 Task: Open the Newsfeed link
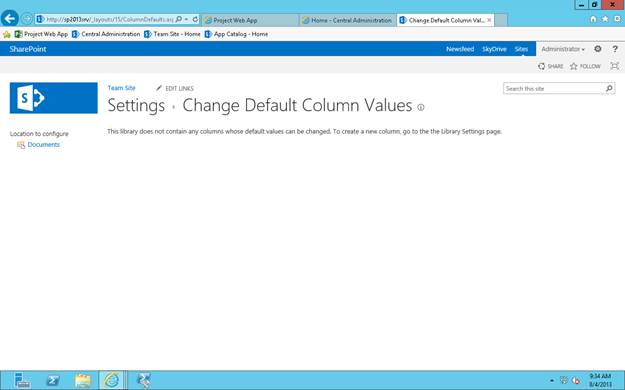click(x=460, y=49)
